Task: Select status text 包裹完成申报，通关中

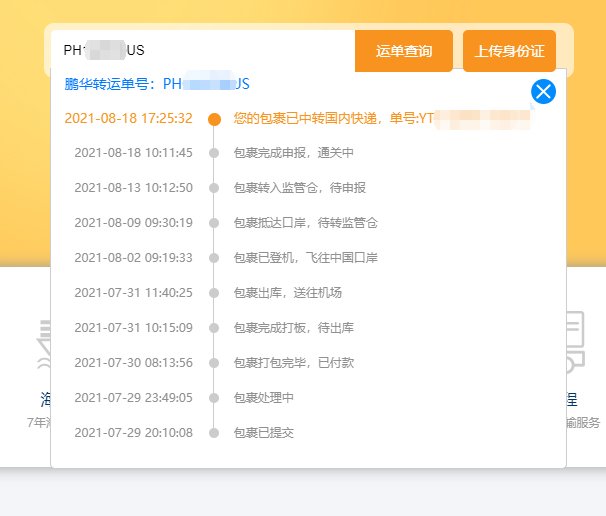Action: pyautogui.click(x=294, y=153)
